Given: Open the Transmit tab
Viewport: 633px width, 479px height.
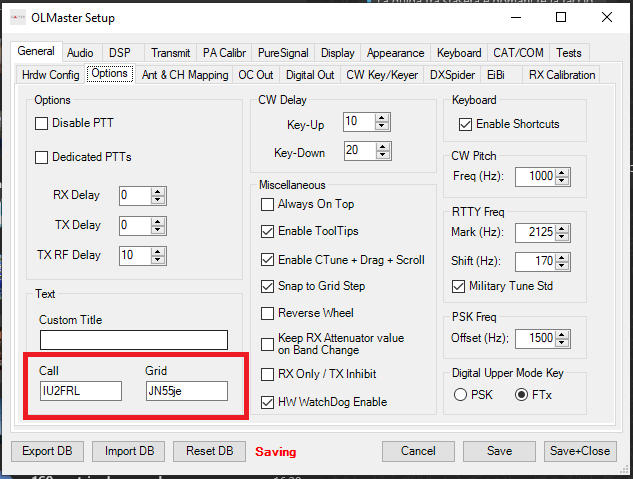Looking at the screenshot, I should 170,53.
